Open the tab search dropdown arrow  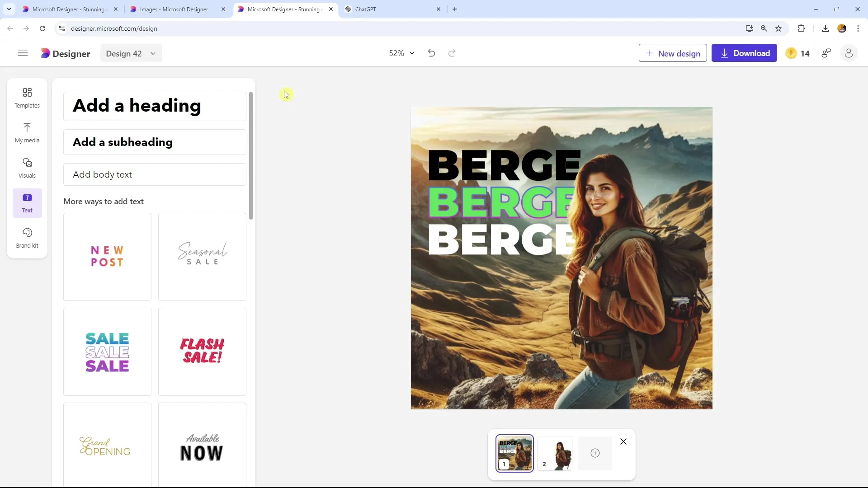(9, 9)
